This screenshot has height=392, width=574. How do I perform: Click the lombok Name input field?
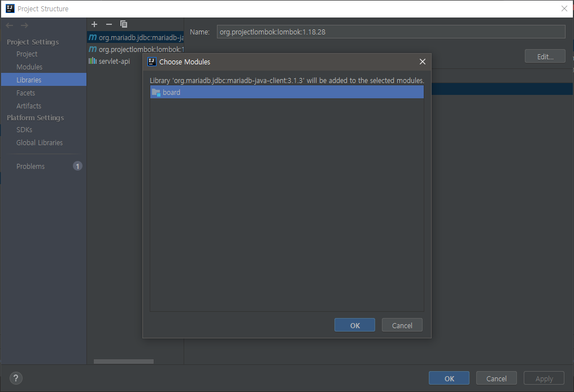click(x=390, y=32)
